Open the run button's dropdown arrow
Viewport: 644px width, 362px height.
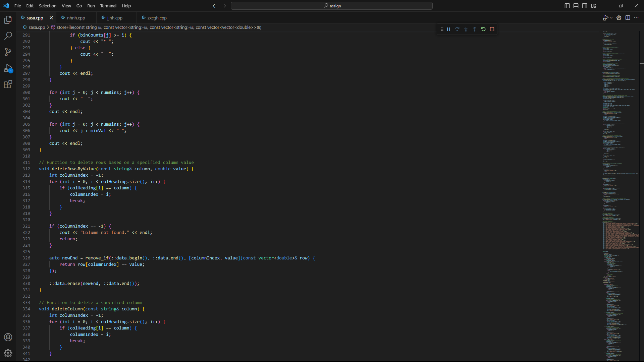pyautogui.click(x=611, y=18)
